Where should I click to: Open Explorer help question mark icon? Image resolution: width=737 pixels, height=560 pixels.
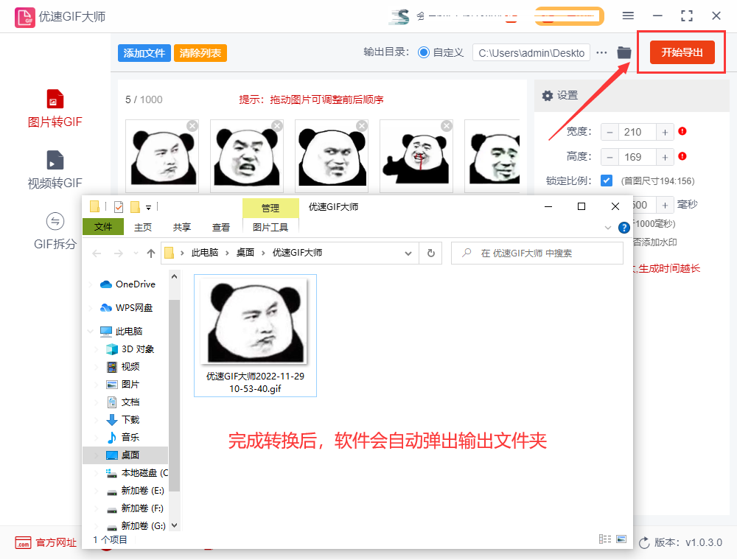tap(624, 228)
